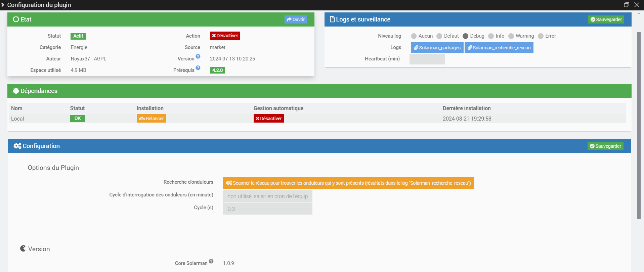644x272 pixels.
Task: Click the restore window icon in title bar
Action: click(x=627, y=5)
